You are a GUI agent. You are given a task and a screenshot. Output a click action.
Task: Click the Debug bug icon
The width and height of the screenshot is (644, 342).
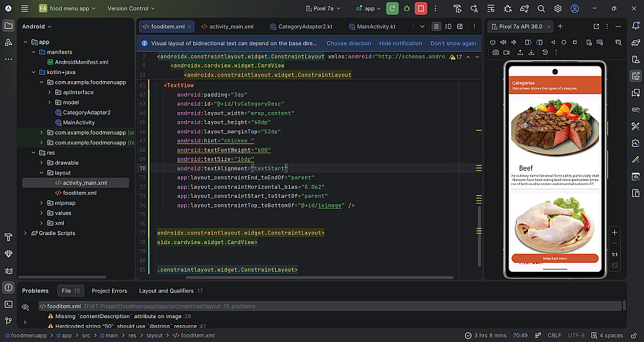coord(406,8)
